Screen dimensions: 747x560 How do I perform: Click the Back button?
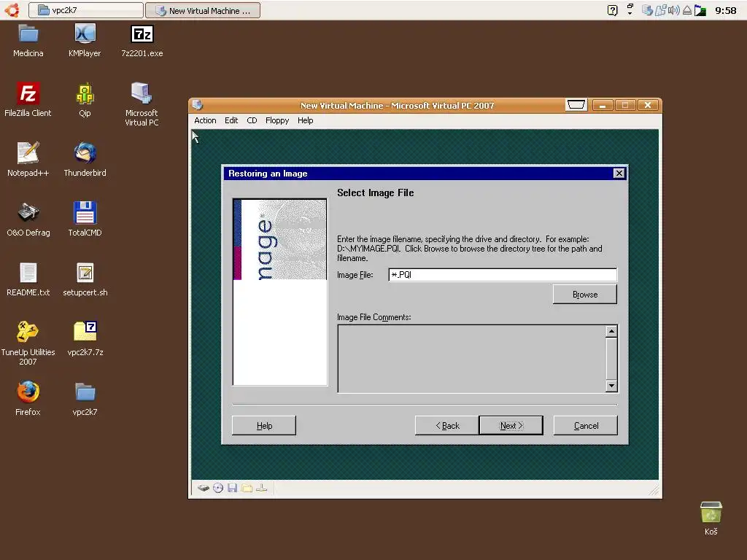(447, 425)
